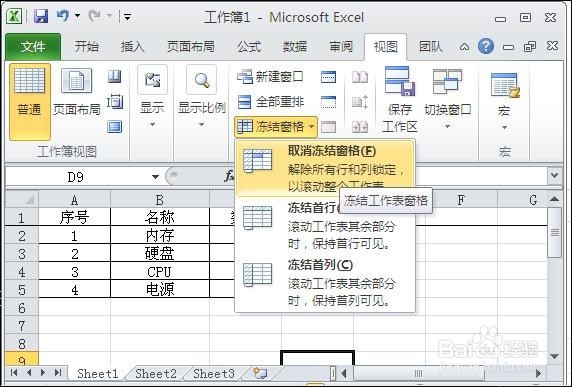Screen dimensions: 572x387
Task: Click Insert Worksheet icon after Sheet3
Action: (260, 374)
